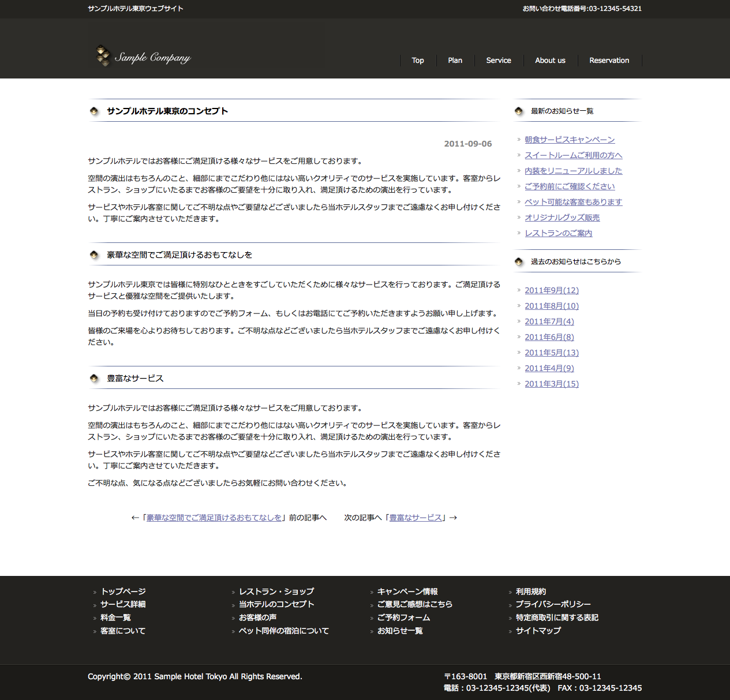This screenshot has width=730, height=700.
Task: Open 内装をリニューアルしました link
Action: pos(574,171)
